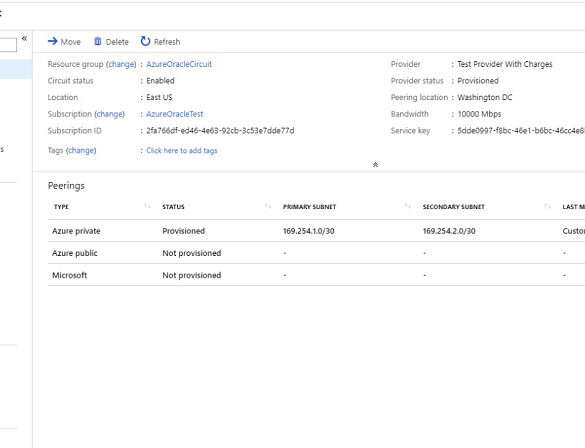Click here to add tags link
Screen dimensions: 585x448
coord(182,151)
